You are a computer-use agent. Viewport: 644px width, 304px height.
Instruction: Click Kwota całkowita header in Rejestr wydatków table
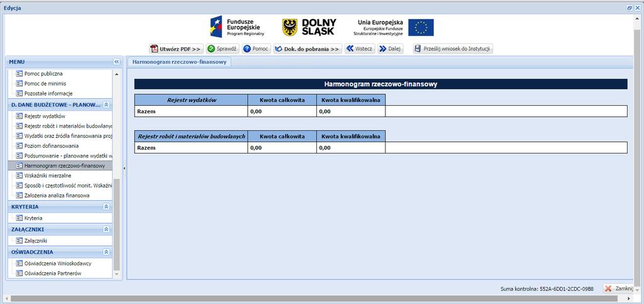[282, 100]
